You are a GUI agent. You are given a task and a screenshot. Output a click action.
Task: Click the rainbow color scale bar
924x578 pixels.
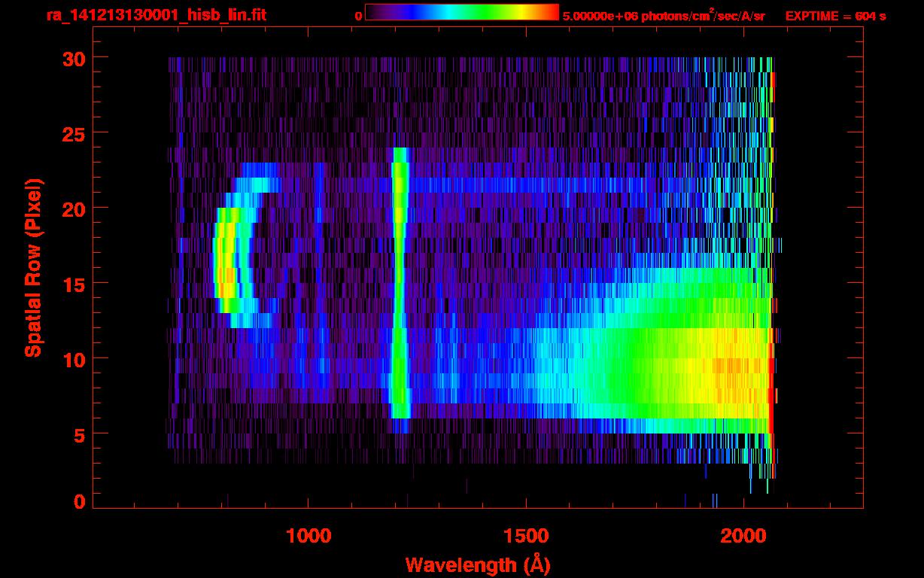[x=462, y=12]
